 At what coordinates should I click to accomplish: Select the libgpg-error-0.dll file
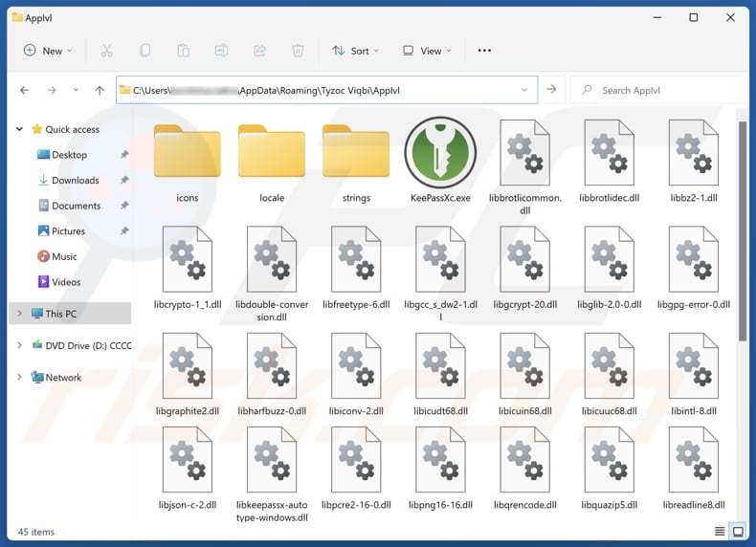pos(694,268)
